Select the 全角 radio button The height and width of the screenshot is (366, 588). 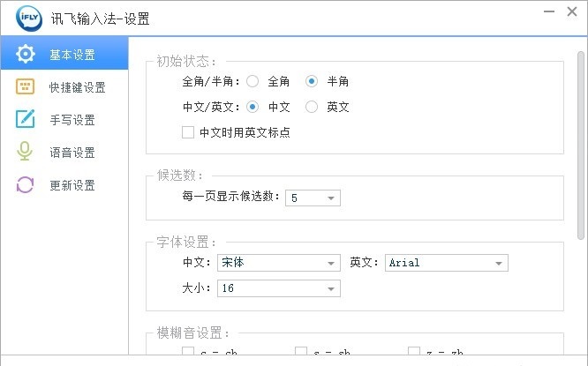click(x=253, y=81)
